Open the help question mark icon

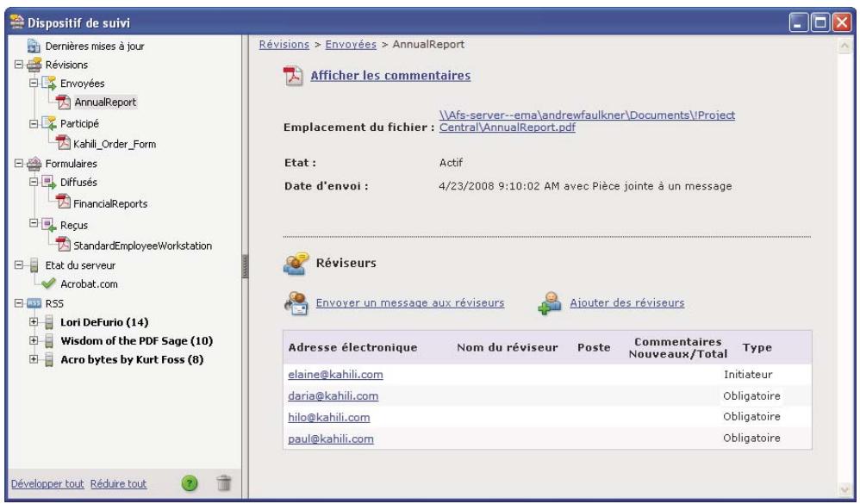pyautogui.click(x=190, y=484)
